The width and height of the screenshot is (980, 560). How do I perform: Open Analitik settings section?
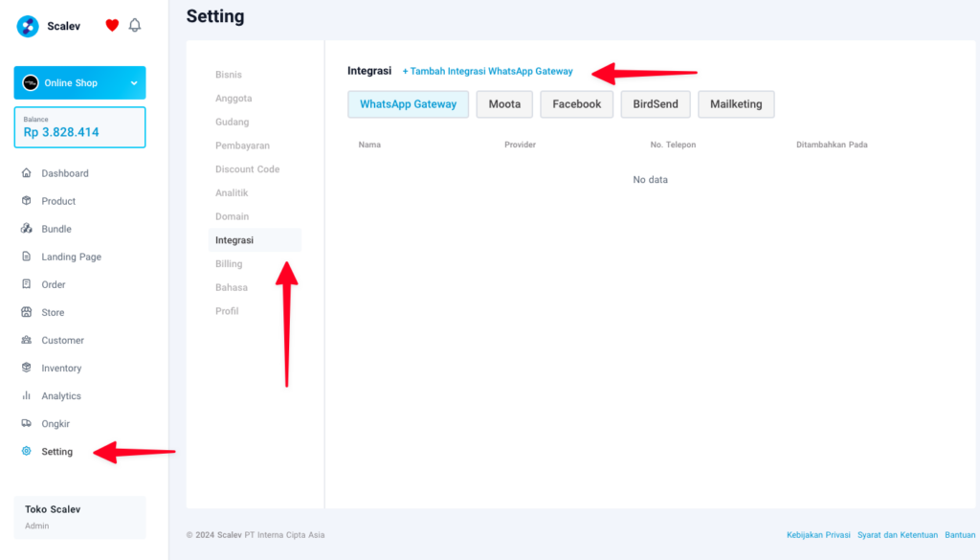point(232,193)
